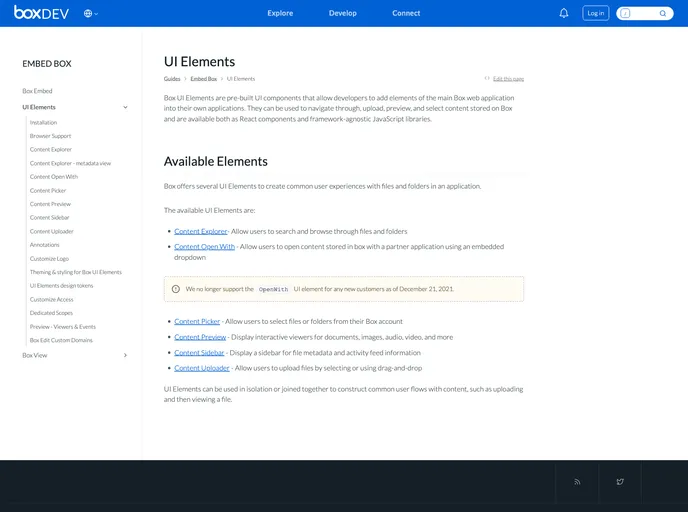Screen dimensions: 688x512
Task: Click the Available Elements heading
Action: [215, 161]
